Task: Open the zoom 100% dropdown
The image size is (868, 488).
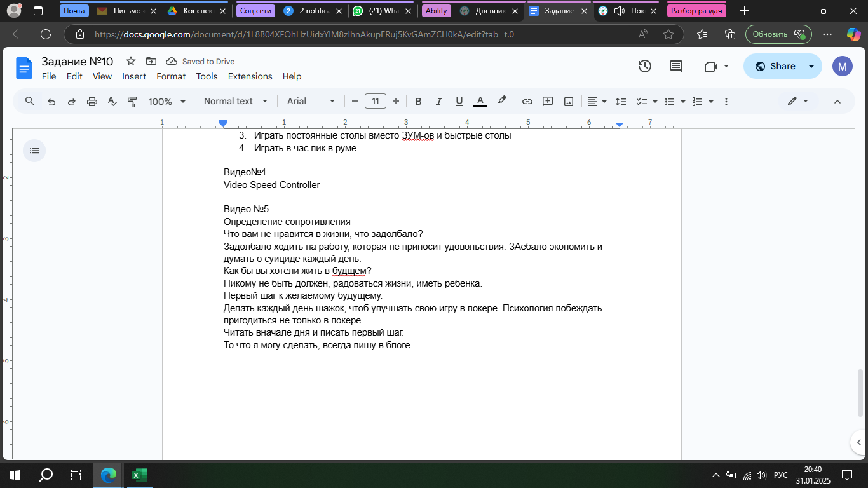Action: tap(166, 101)
